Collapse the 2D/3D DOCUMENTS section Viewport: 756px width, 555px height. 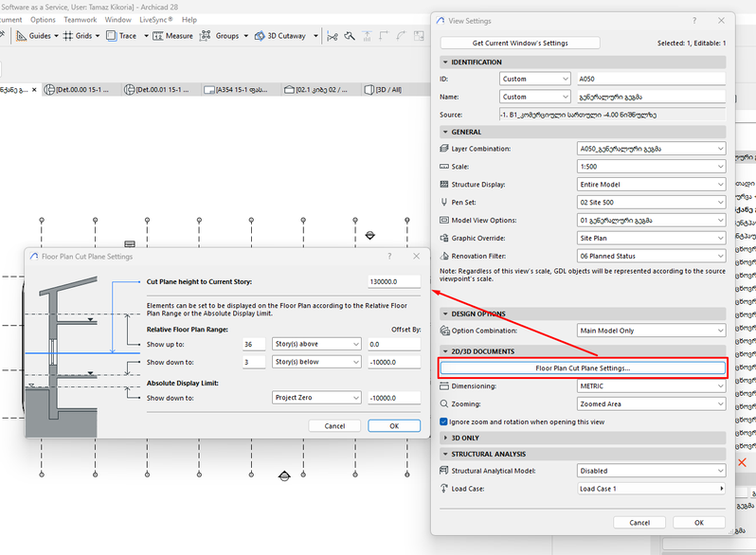click(x=445, y=351)
